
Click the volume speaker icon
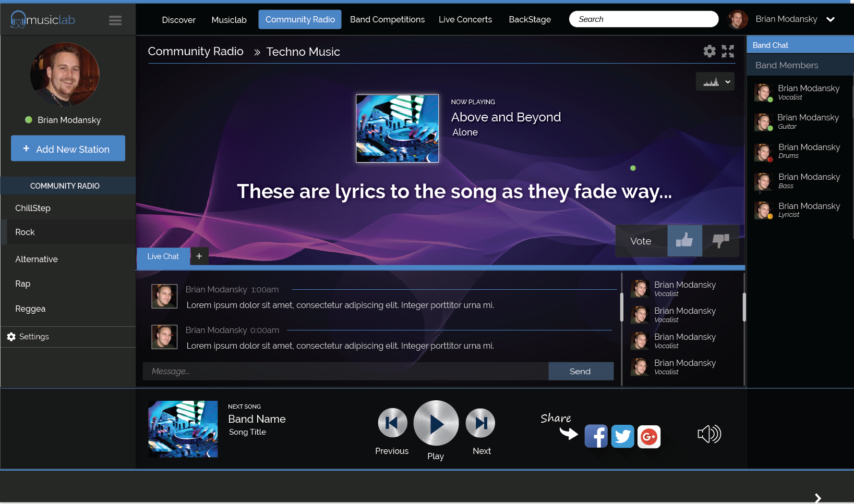709,434
